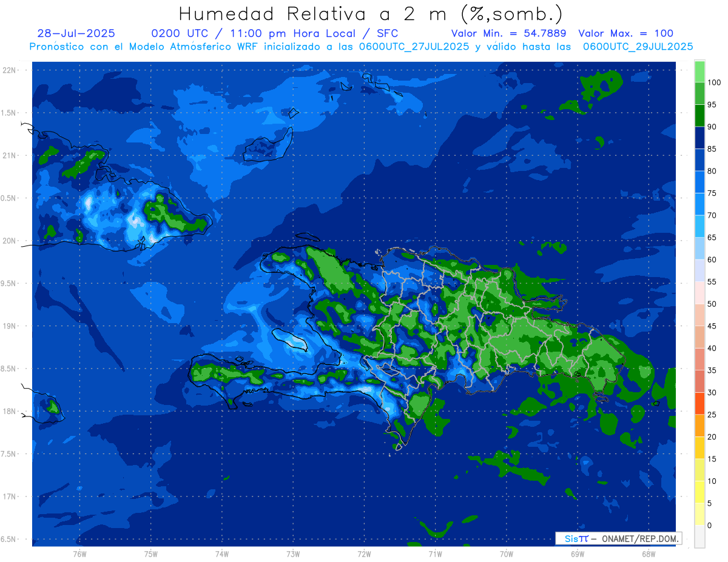Select the light green legend swatch above 100

[x=699, y=72]
